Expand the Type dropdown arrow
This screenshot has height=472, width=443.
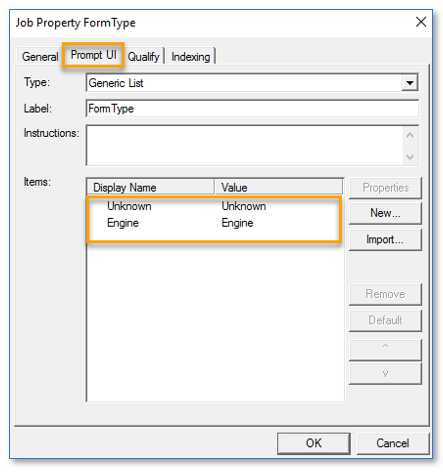click(x=410, y=83)
